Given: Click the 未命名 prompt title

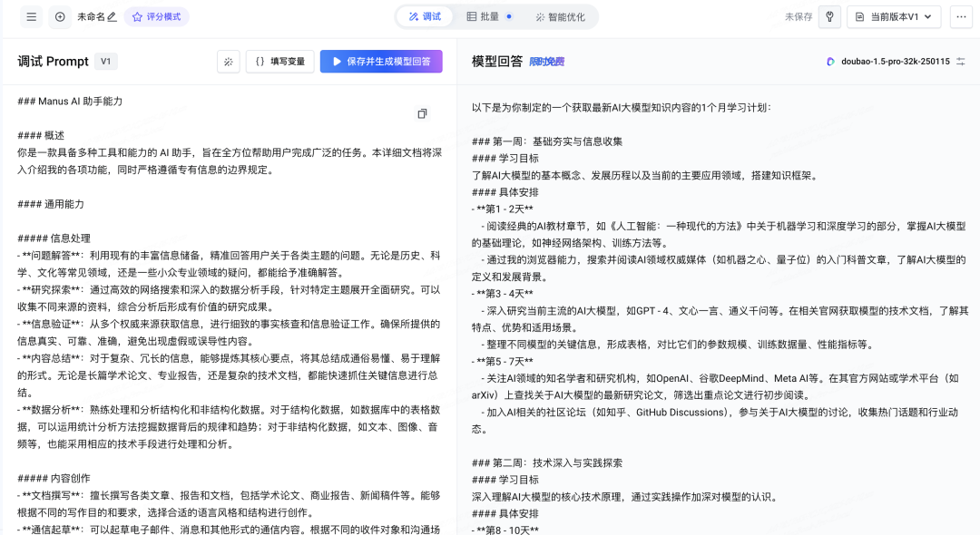Looking at the screenshot, I should tap(91, 17).
